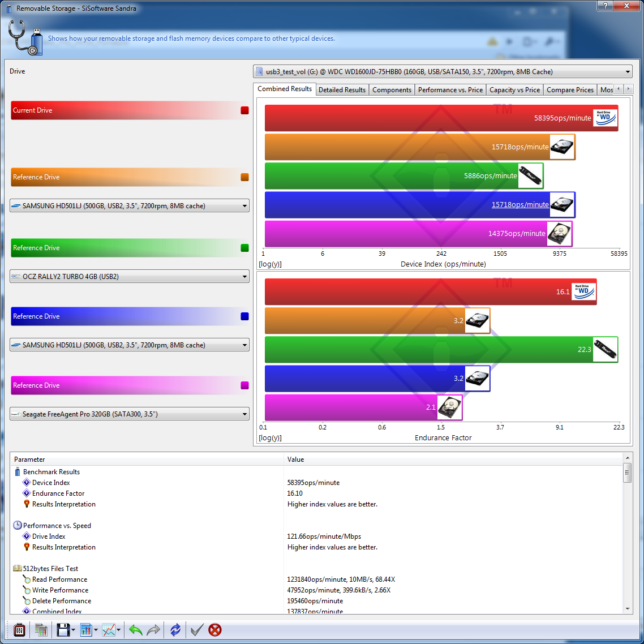Click the help question mark in title bar

[x=605, y=5]
